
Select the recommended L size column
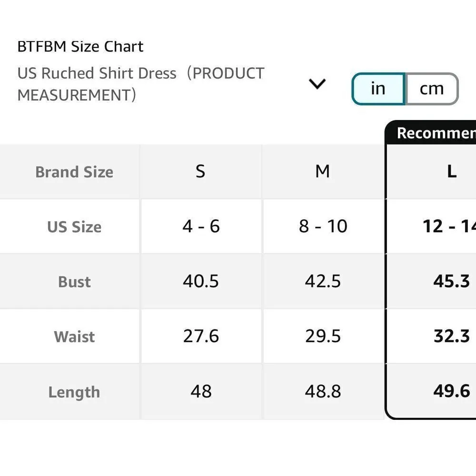451,171
